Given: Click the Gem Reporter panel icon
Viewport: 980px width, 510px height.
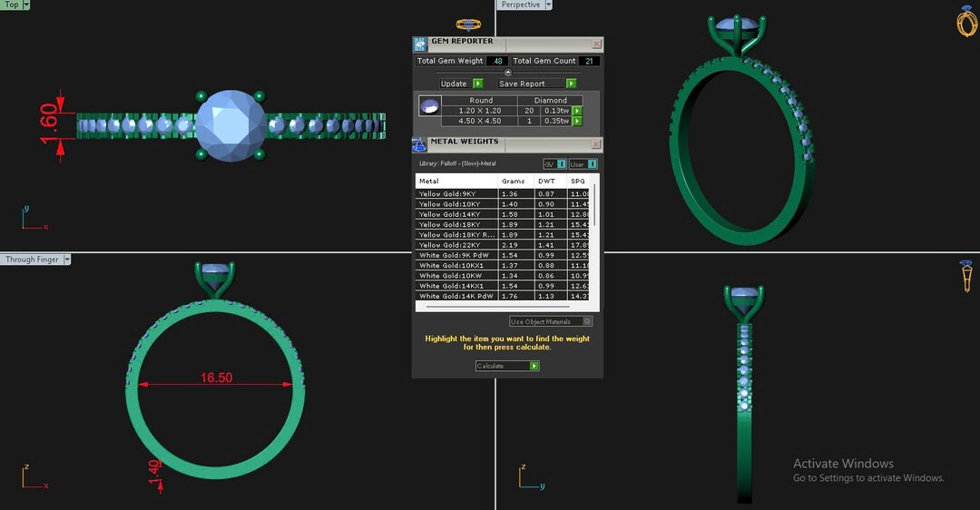Looking at the screenshot, I should [419, 44].
